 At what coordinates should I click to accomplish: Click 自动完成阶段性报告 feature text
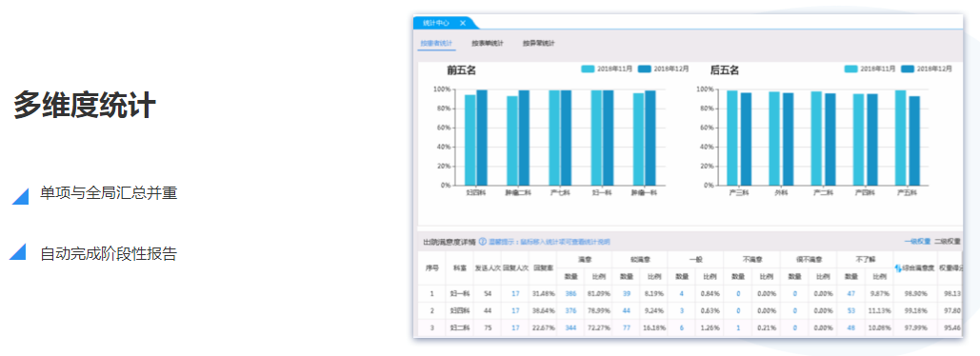[109, 253]
